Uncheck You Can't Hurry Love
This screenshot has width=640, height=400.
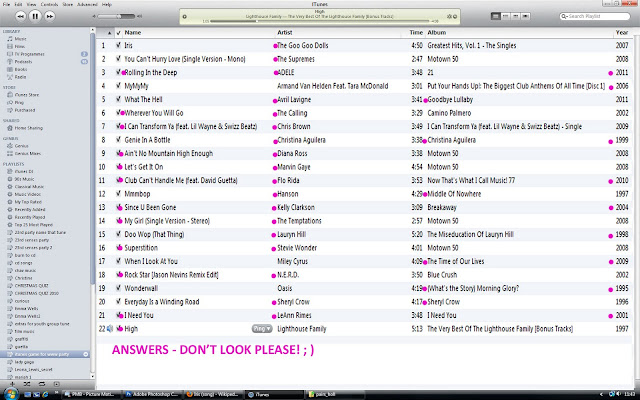[x=118, y=59]
